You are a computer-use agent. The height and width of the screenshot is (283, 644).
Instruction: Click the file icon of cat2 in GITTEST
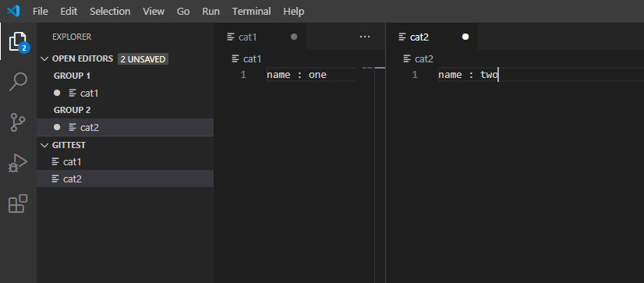55,179
